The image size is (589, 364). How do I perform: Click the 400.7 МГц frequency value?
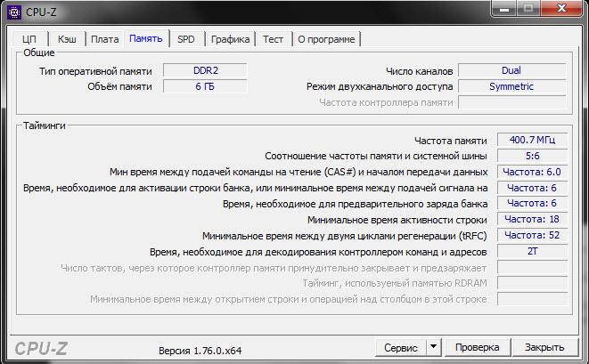point(532,140)
